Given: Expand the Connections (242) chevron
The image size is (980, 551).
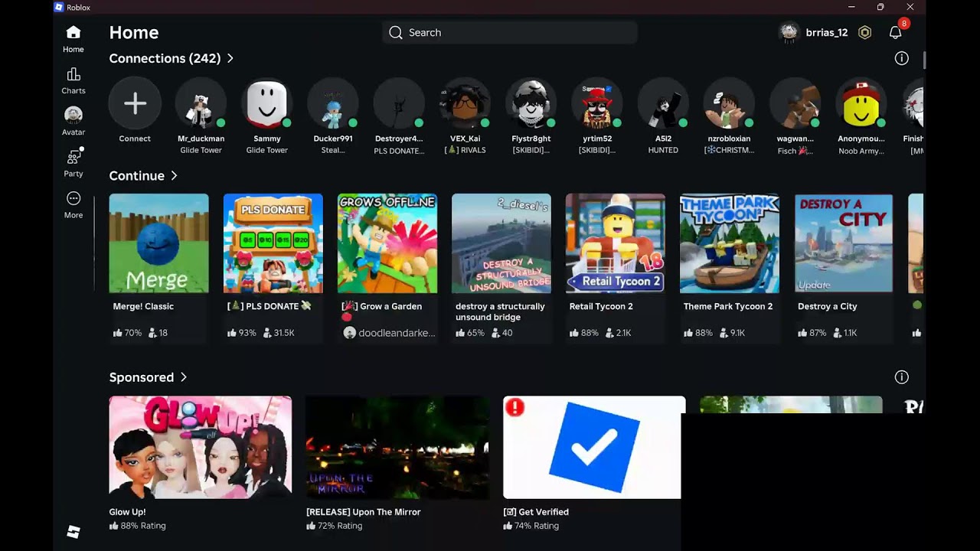Looking at the screenshot, I should click(x=230, y=58).
